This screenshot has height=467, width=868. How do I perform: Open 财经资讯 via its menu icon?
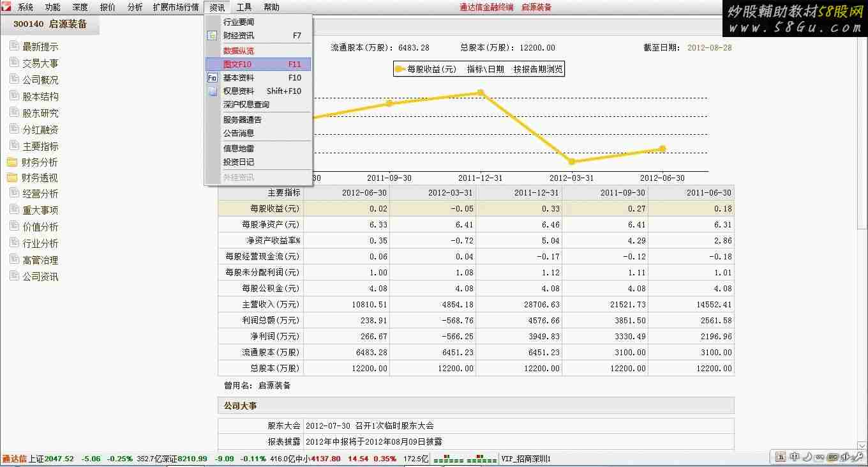coord(213,36)
